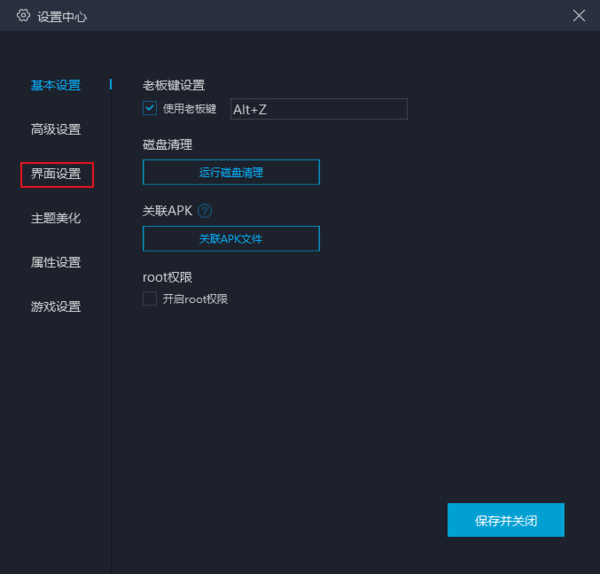Enable the 开启root权限 checkbox
Viewport: 600px width, 574px height.
(150, 298)
